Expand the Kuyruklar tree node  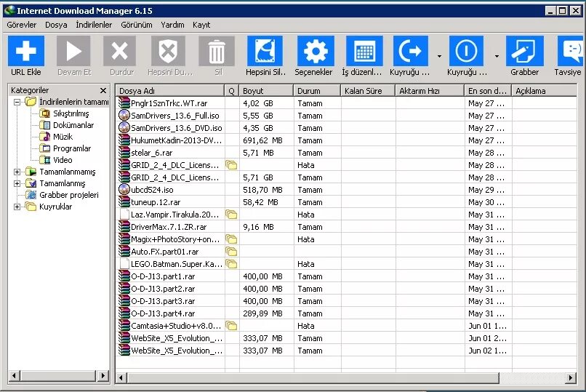point(17,207)
